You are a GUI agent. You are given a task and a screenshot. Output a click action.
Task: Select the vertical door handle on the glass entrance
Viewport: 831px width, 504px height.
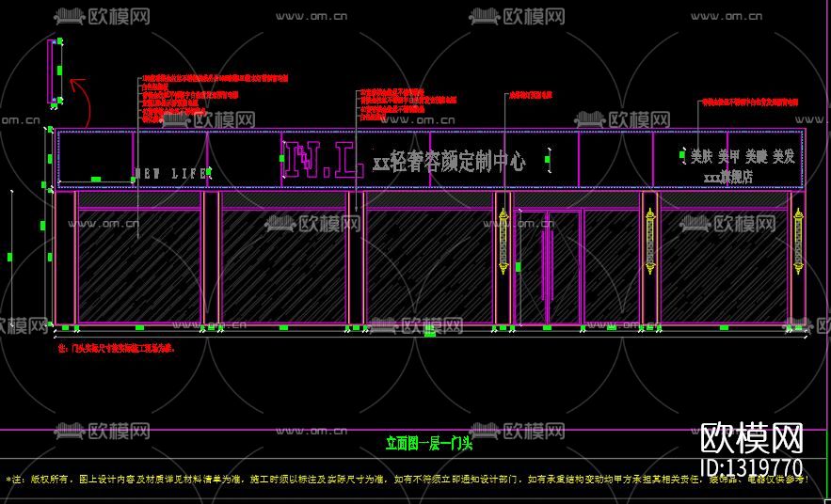point(546,265)
